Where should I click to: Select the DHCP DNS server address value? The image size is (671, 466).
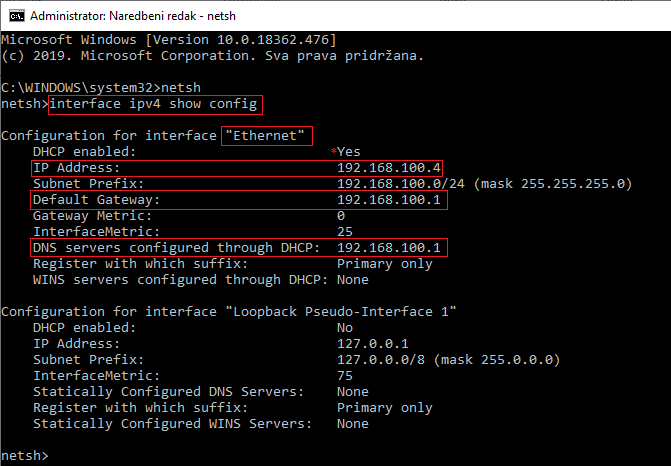pos(390,248)
